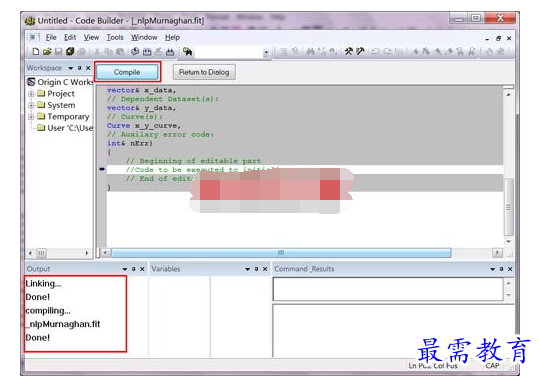Viewport: 539px width, 382px height.
Task: Open the File menu
Action: click(x=51, y=37)
